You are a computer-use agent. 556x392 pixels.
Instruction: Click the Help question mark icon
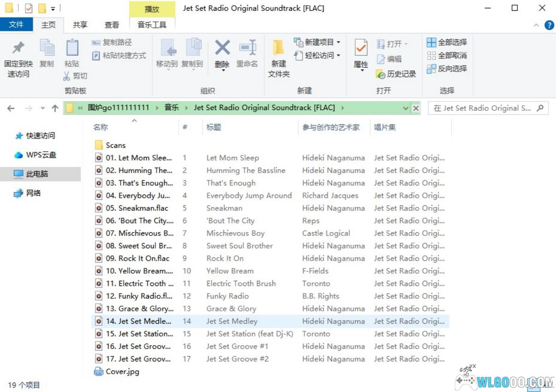tap(549, 25)
